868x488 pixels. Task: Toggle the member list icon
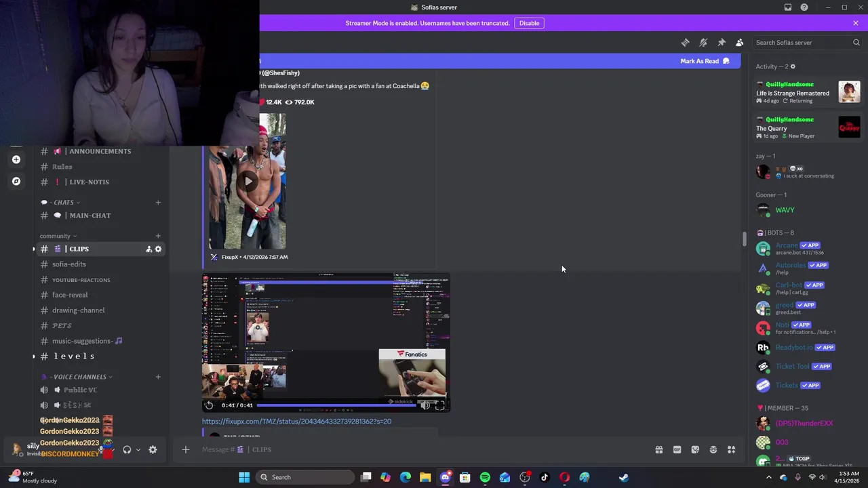pyautogui.click(x=740, y=42)
